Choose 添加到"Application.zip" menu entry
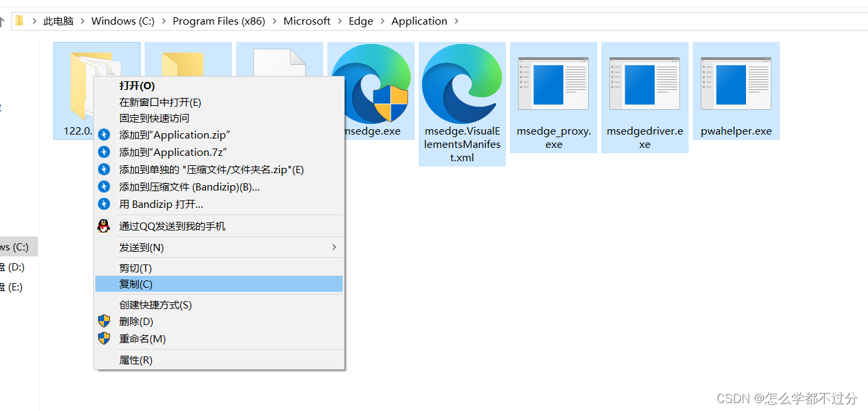Image resolution: width=868 pixels, height=411 pixels. click(219, 135)
